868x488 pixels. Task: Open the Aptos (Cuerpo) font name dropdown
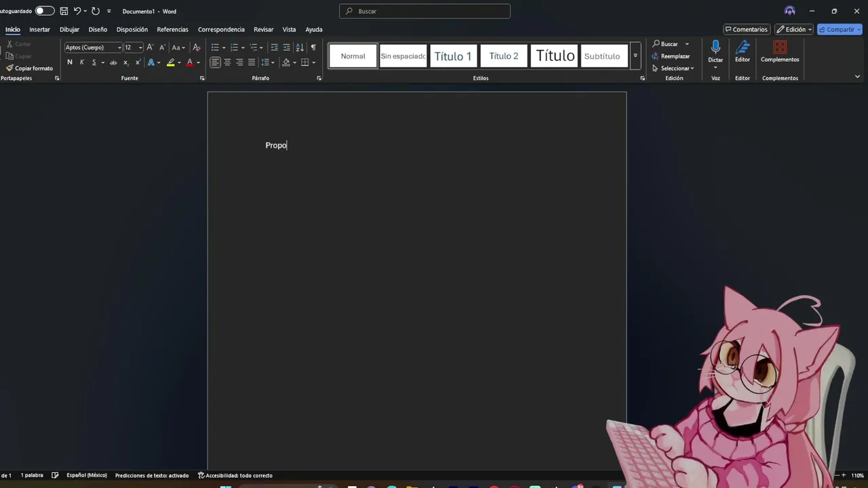tap(119, 47)
